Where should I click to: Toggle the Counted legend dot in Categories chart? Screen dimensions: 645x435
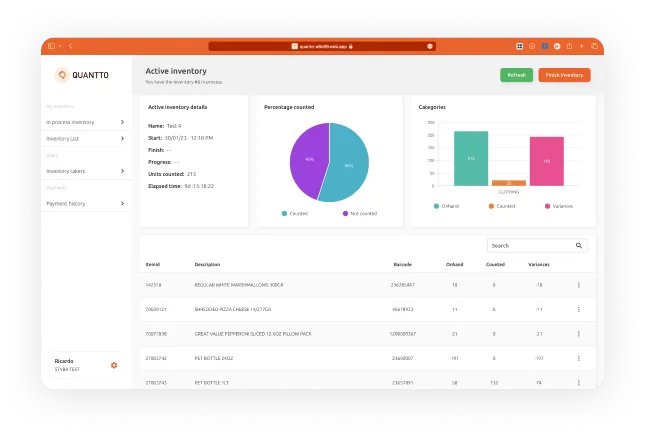point(491,206)
